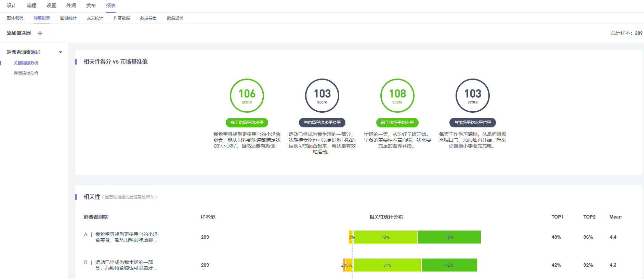
Task: Click the TOP2 column header
Action: [x=589, y=217]
